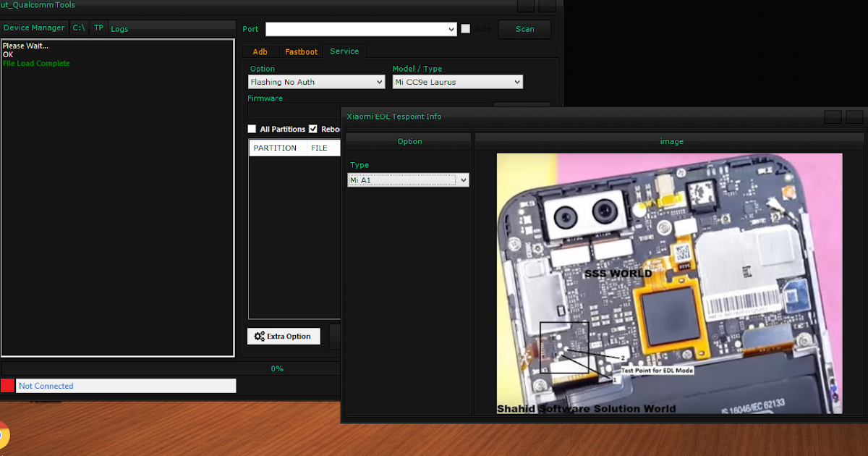Click the 0% progress bar
Image resolution: width=868 pixels, height=456 pixels.
(x=171, y=368)
